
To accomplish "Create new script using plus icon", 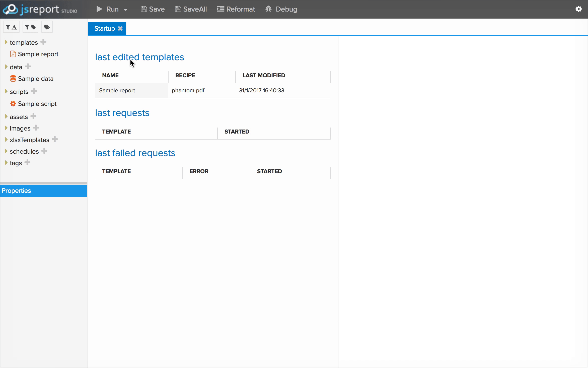I will click(x=34, y=91).
